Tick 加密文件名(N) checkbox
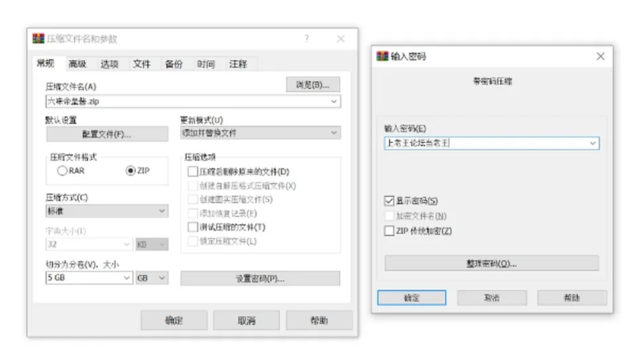This screenshot has height=364, width=636. [x=389, y=216]
